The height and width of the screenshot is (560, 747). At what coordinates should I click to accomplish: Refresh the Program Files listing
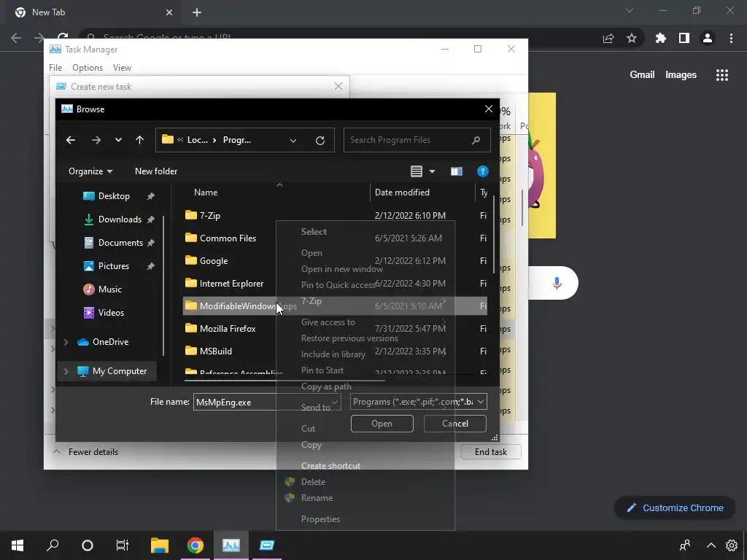coord(320,140)
